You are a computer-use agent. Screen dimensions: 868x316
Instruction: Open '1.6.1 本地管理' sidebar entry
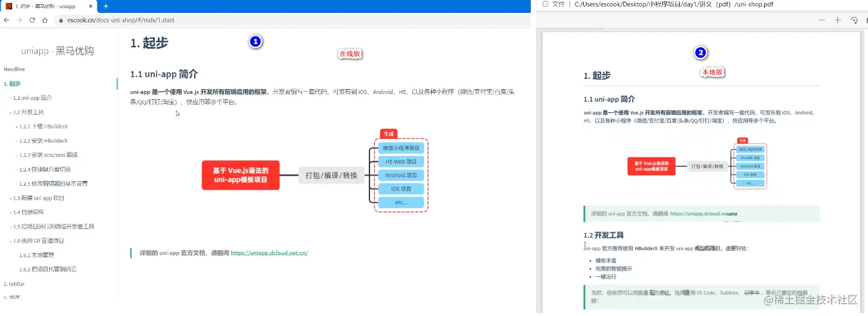pyautogui.click(x=36, y=255)
